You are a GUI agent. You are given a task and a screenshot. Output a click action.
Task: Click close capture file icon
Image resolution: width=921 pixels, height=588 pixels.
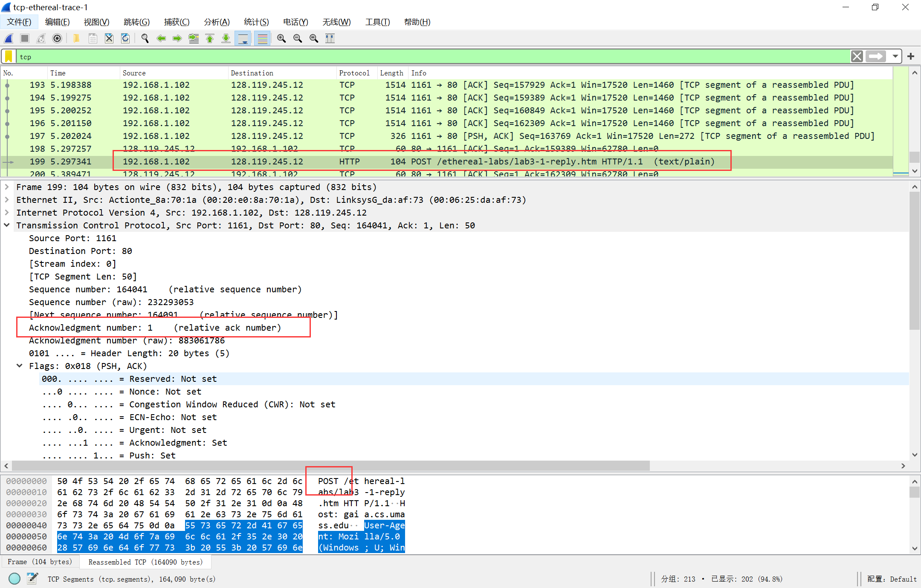[x=109, y=39]
